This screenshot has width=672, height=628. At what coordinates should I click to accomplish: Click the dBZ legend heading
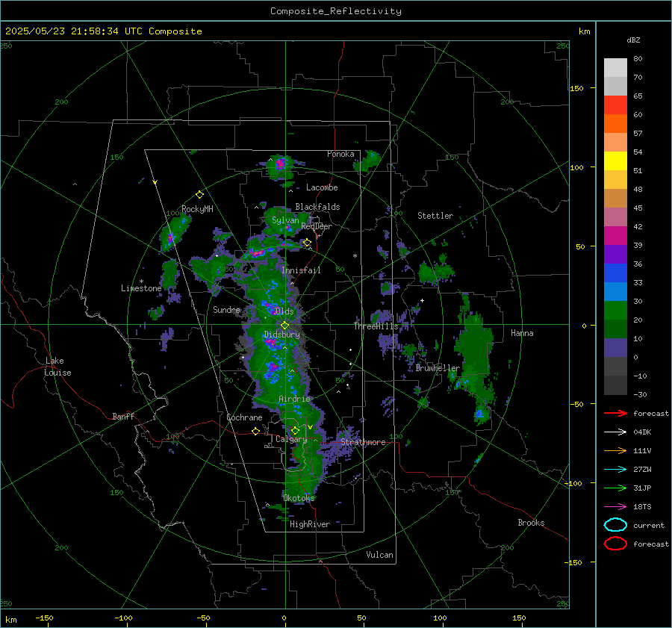(x=633, y=40)
